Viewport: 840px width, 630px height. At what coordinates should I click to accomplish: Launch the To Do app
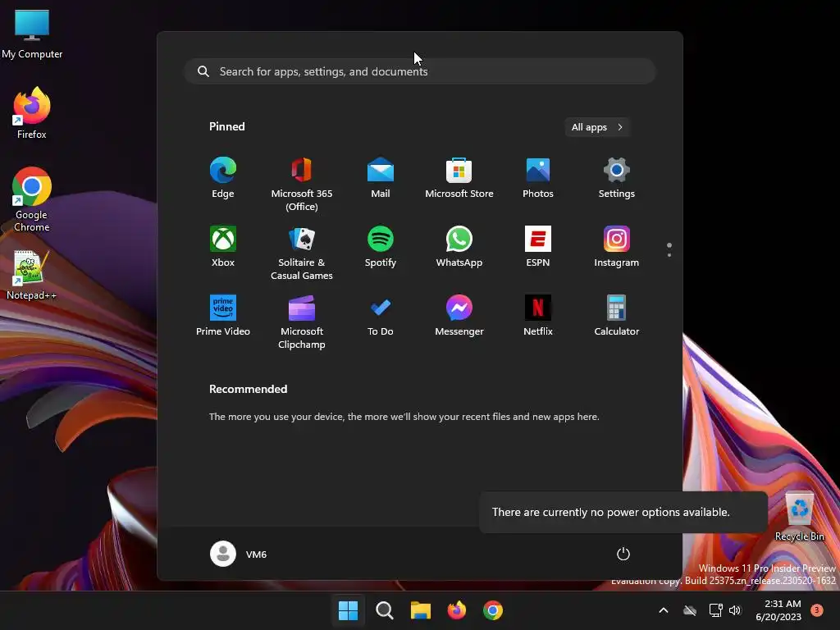[381, 316]
